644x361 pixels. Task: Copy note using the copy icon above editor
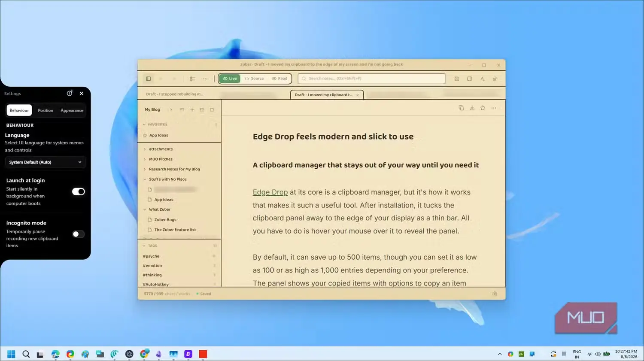tap(461, 108)
